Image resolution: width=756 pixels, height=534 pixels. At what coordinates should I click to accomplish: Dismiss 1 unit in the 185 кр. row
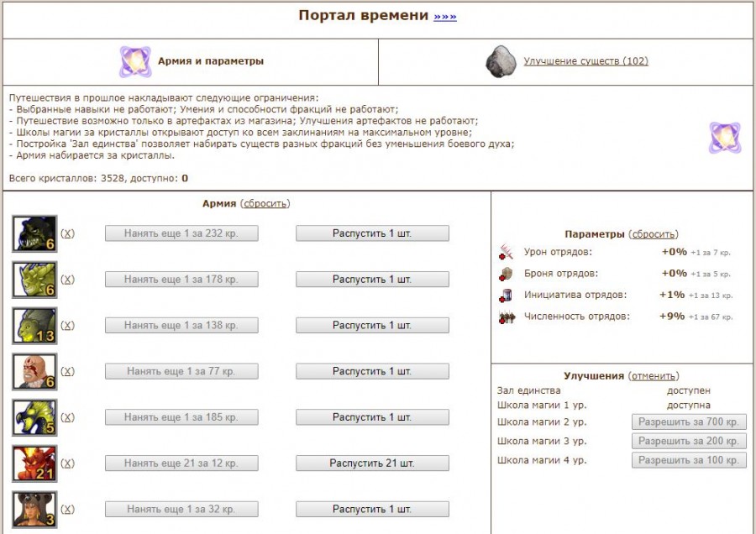[x=372, y=417]
